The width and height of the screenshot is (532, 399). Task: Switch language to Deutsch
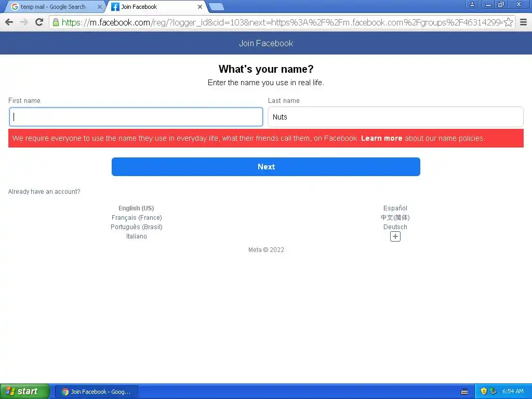coord(395,227)
